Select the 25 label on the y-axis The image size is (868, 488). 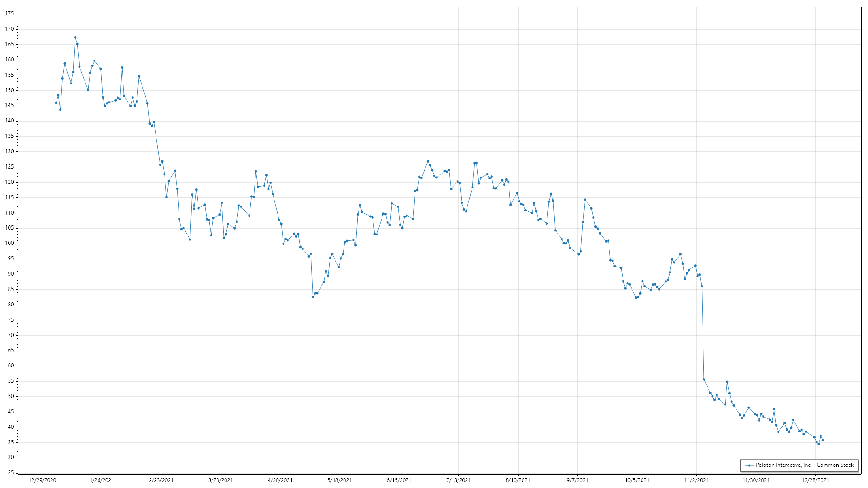click(11, 473)
